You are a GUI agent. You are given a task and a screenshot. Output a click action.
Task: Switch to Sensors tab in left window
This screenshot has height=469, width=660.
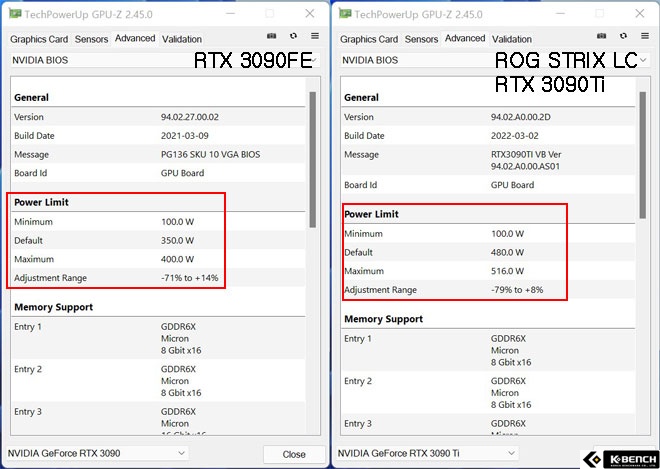click(x=91, y=39)
